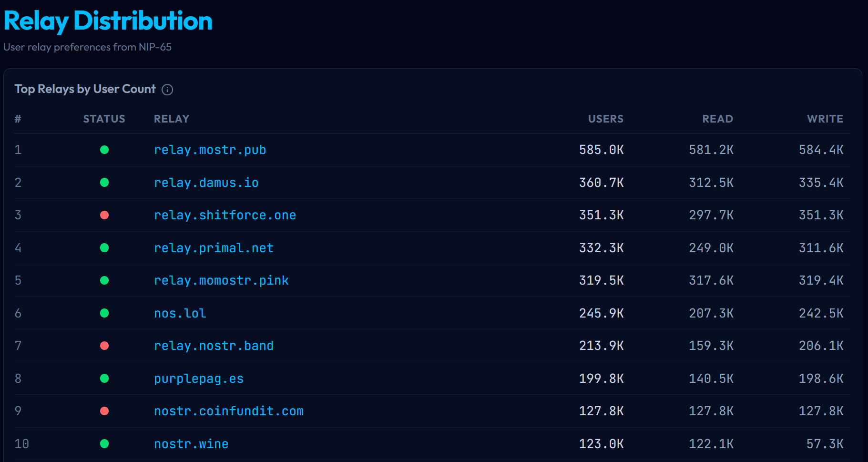This screenshot has height=462, width=868.
Task: Click the write value 198.6K
Action: pyautogui.click(x=821, y=379)
